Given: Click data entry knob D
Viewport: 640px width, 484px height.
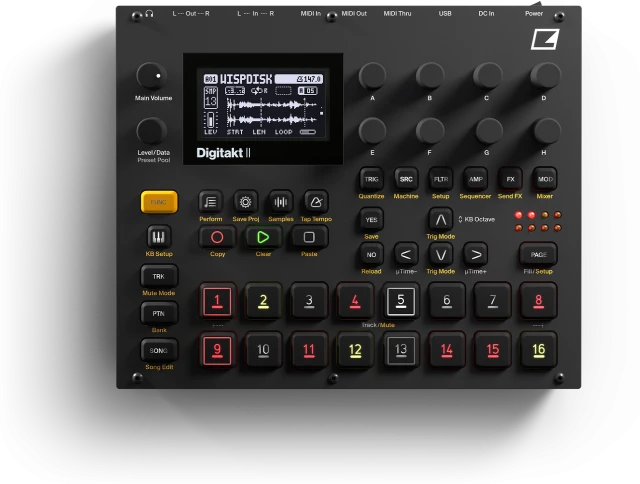Looking at the screenshot, I should pyautogui.click(x=545, y=76).
